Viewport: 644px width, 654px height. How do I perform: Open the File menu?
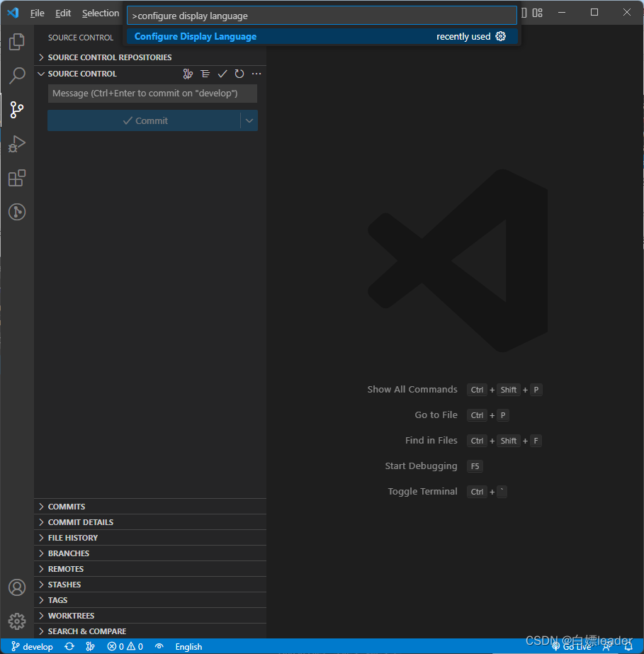point(37,13)
